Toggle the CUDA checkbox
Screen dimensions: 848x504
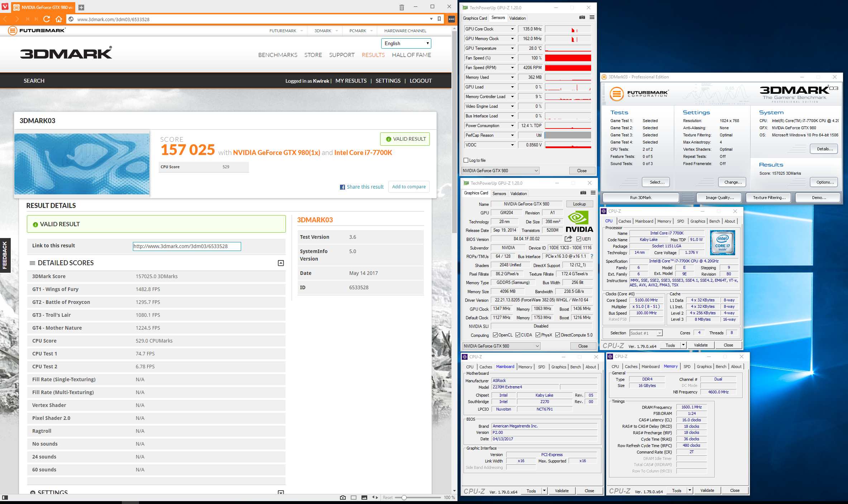[518, 335]
